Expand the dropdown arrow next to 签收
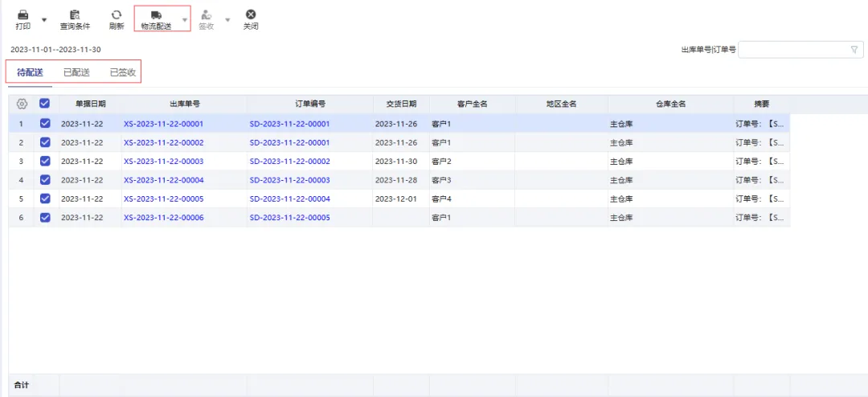 tap(227, 20)
